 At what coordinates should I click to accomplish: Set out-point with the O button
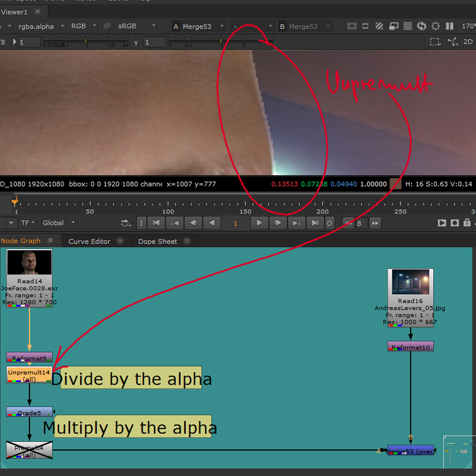click(329, 223)
